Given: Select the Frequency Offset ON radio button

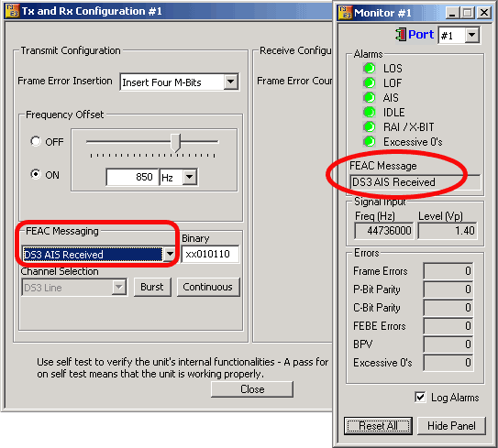Looking at the screenshot, I should (x=36, y=174).
